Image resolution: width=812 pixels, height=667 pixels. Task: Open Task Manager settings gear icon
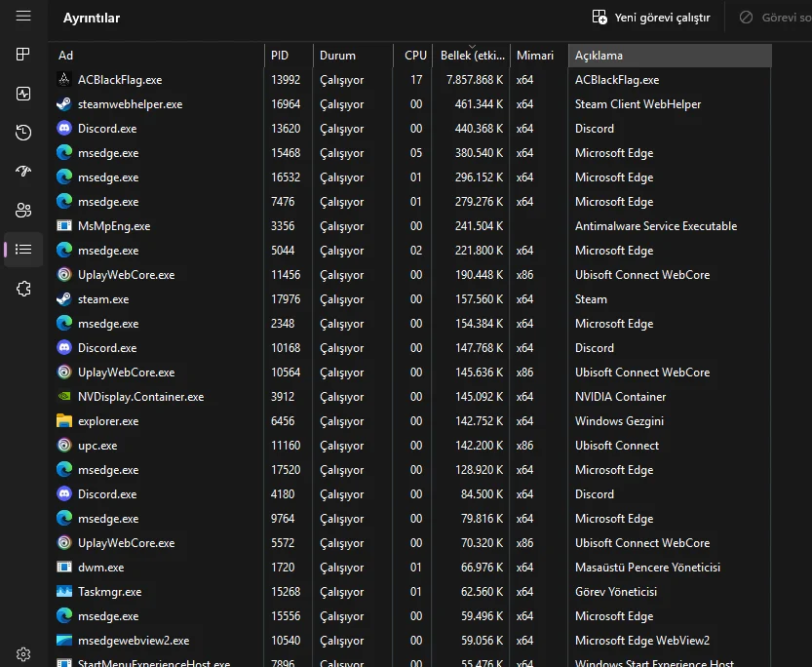[x=23, y=654]
